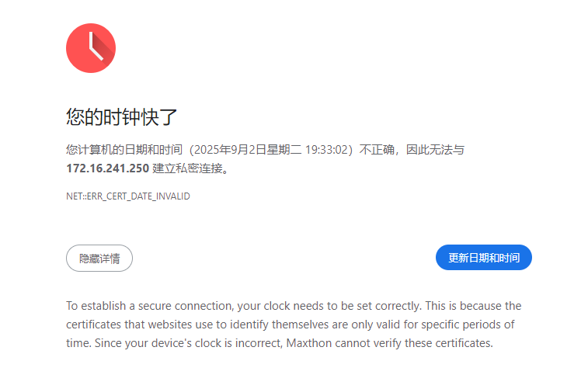Click the red clock warning icon
Image resolution: width=588 pixels, height=368 pixels.
pos(91,48)
